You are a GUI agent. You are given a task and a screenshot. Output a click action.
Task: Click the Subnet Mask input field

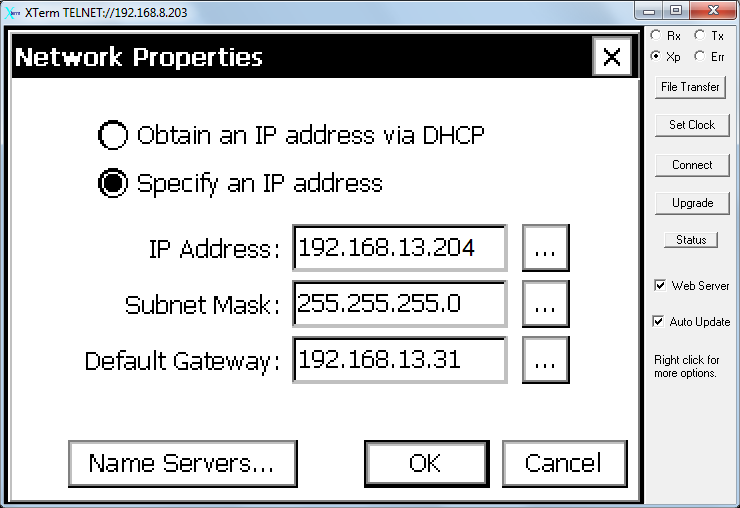coord(400,304)
